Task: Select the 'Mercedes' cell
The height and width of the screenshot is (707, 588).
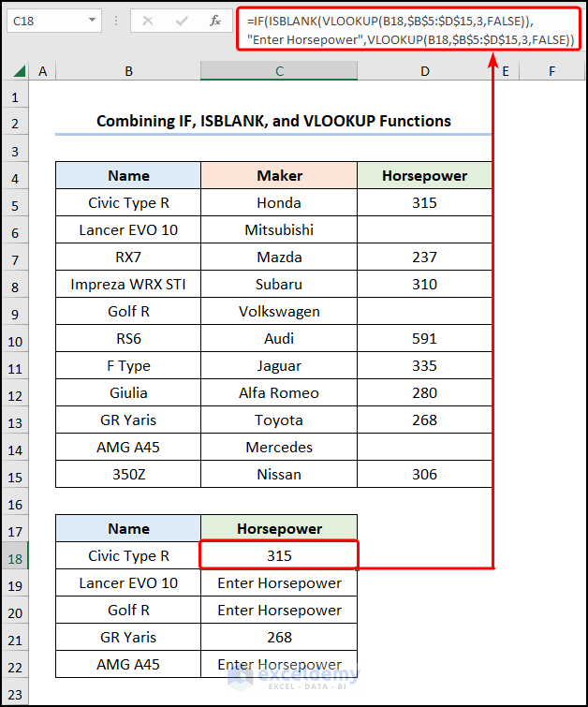Action: 279,447
